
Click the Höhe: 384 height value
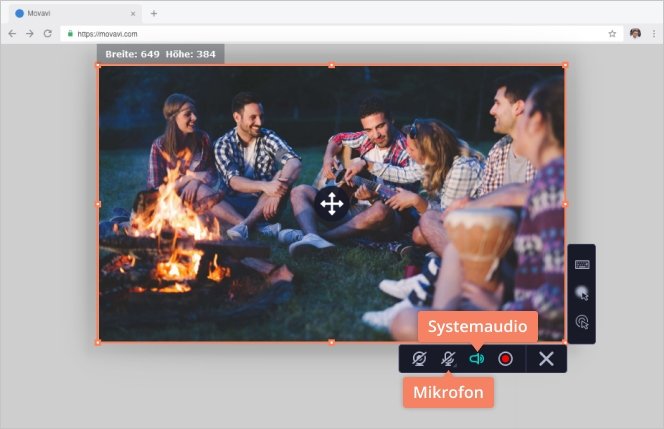(191, 54)
